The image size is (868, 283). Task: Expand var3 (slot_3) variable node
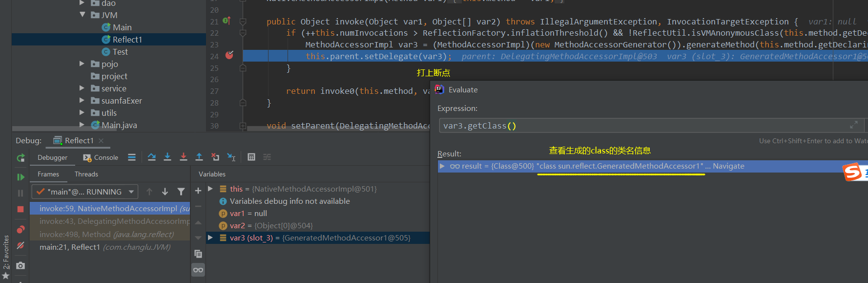click(210, 238)
